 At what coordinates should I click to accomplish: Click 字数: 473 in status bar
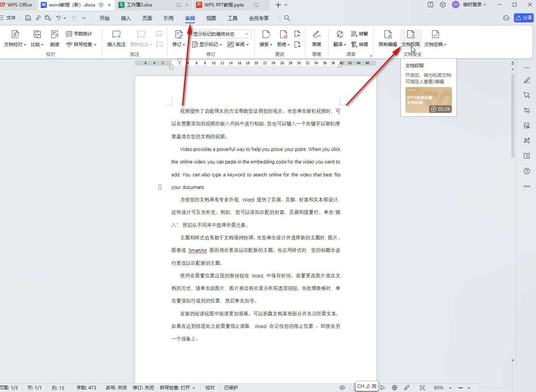point(86,387)
